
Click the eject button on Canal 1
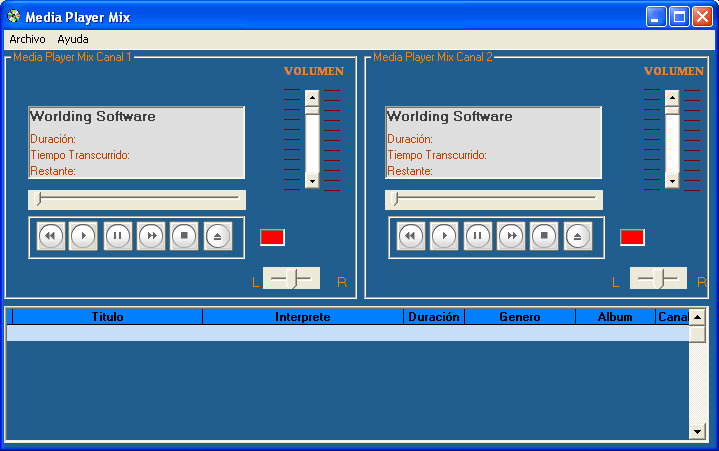pyautogui.click(x=218, y=237)
